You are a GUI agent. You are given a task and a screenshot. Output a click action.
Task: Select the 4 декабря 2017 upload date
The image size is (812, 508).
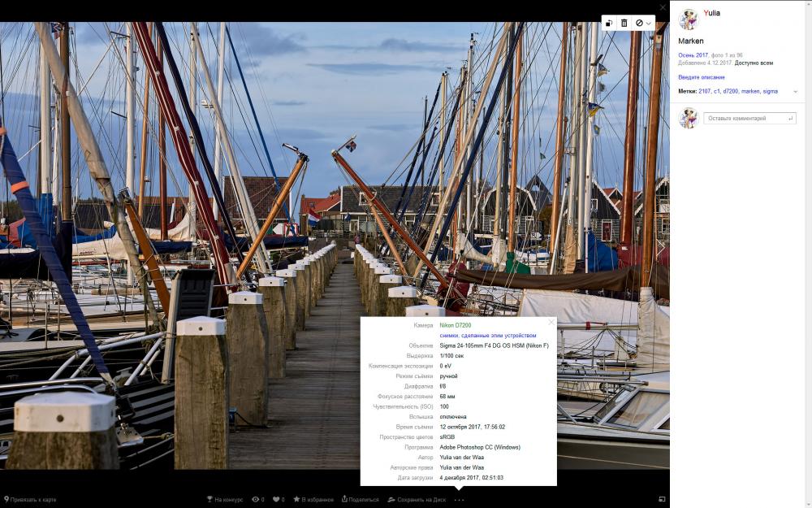tap(471, 478)
